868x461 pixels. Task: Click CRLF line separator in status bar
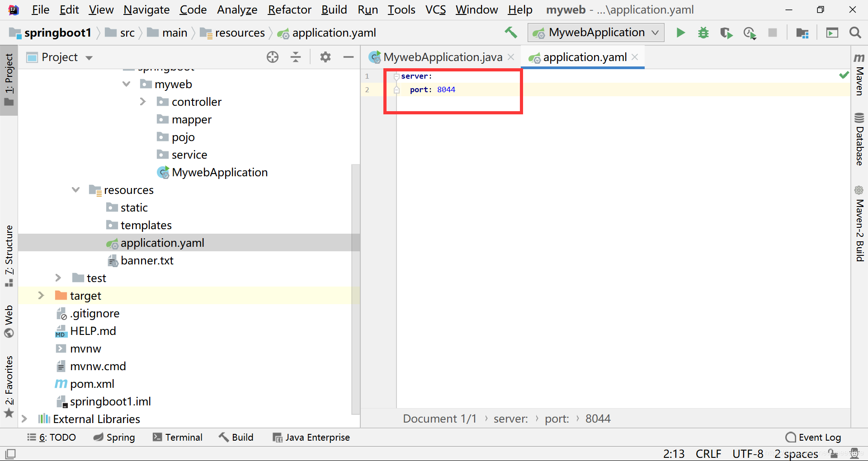(708, 454)
